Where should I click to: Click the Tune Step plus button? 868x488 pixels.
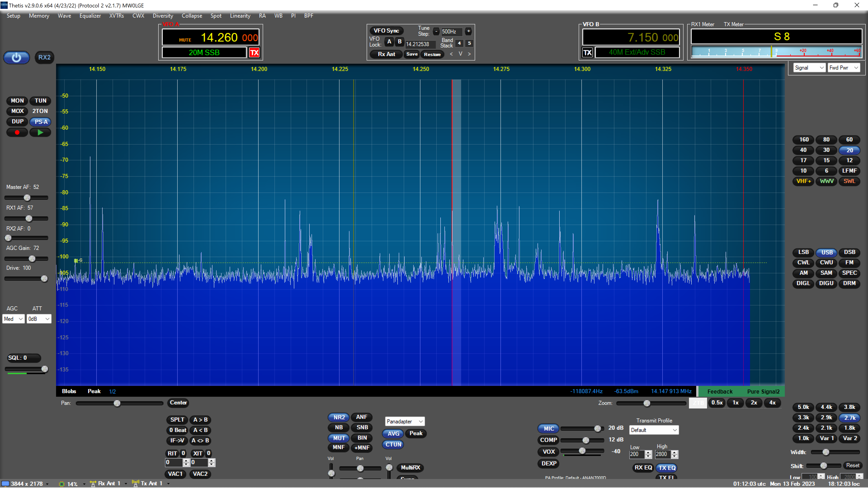pos(468,31)
